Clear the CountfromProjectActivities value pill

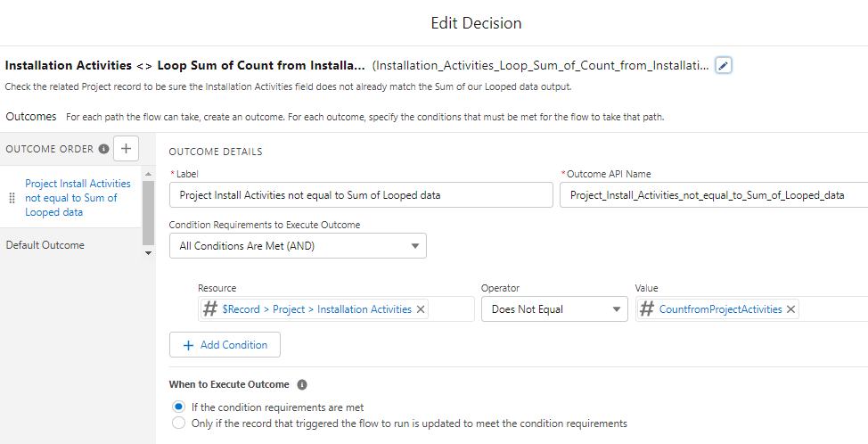click(x=790, y=309)
